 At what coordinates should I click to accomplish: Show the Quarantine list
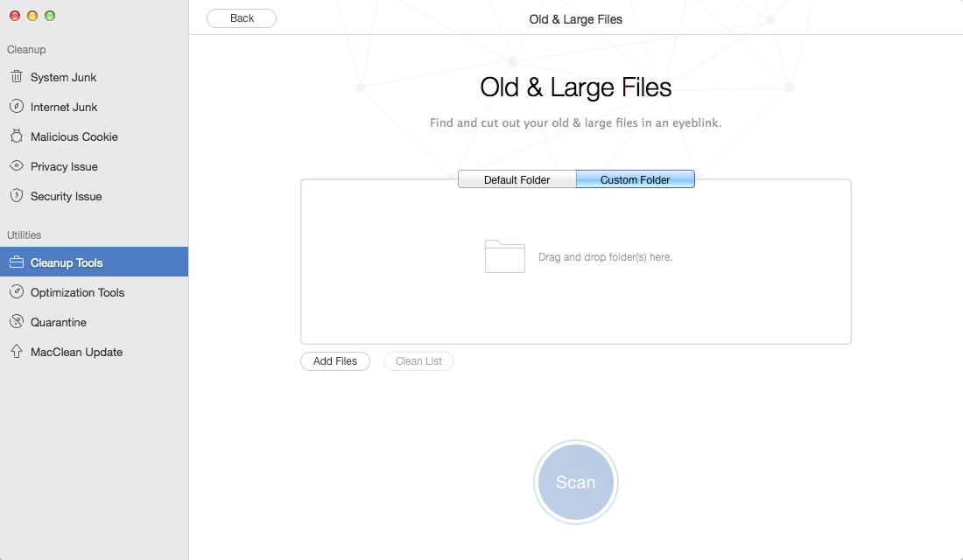94,322
